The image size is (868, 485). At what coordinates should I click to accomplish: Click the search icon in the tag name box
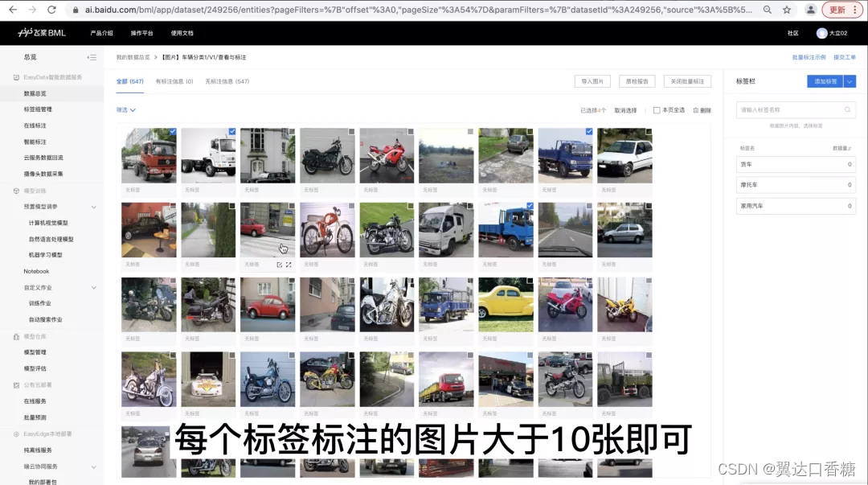(845, 109)
